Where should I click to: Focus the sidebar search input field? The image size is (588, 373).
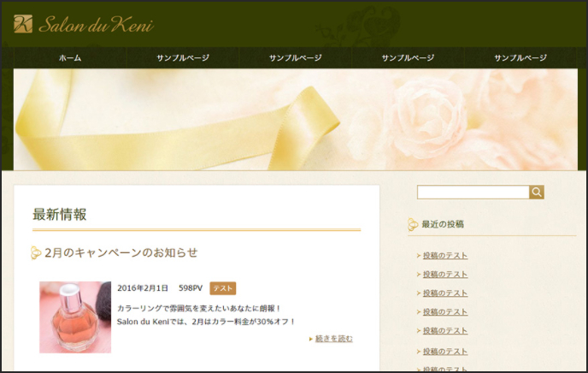(x=473, y=192)
